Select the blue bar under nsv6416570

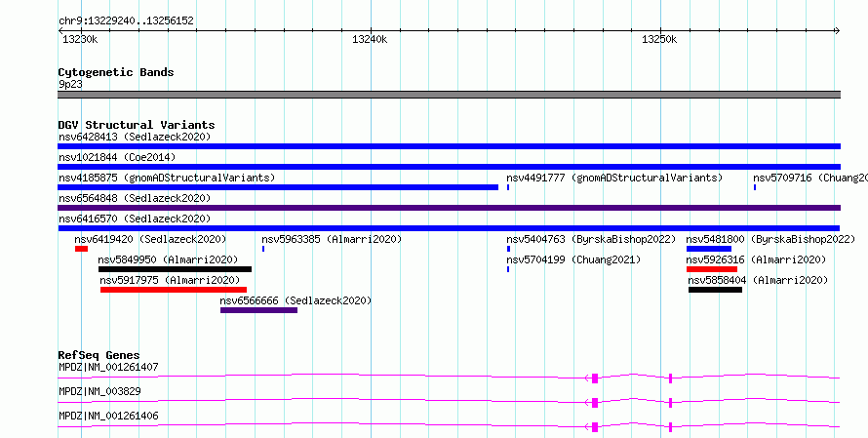[x=449, y=228]
